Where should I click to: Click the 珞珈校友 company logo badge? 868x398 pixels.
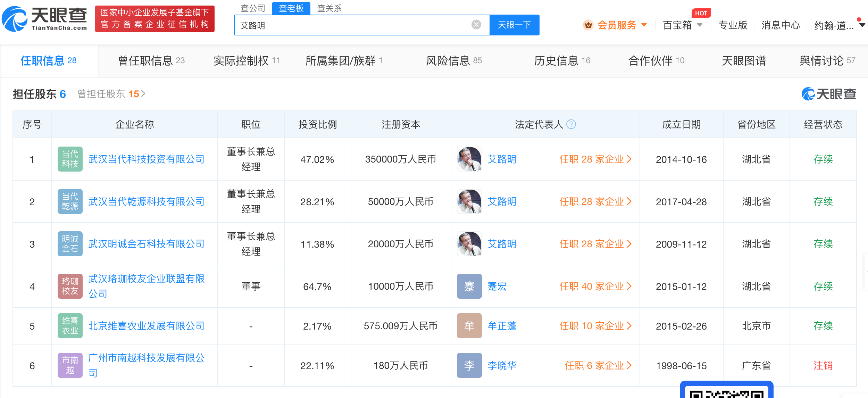point(70,286)
